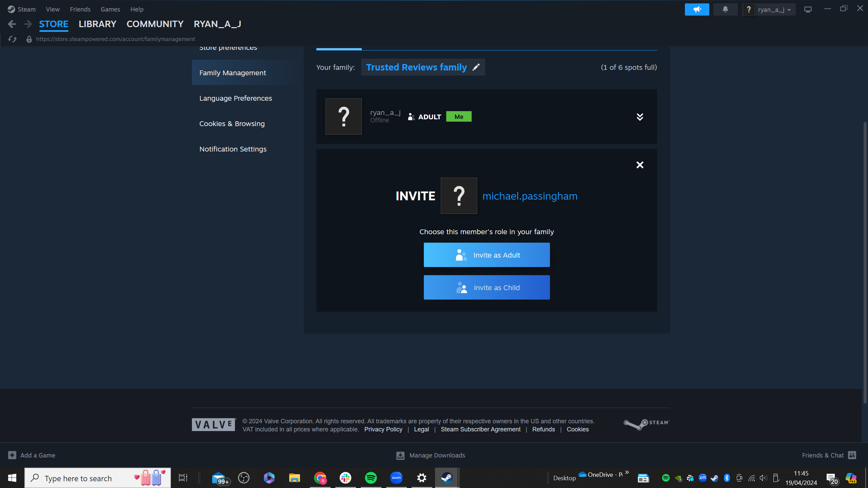Open File Explorer from the taskbar
The image size is (868, 488).
click(x=295, y=478)
